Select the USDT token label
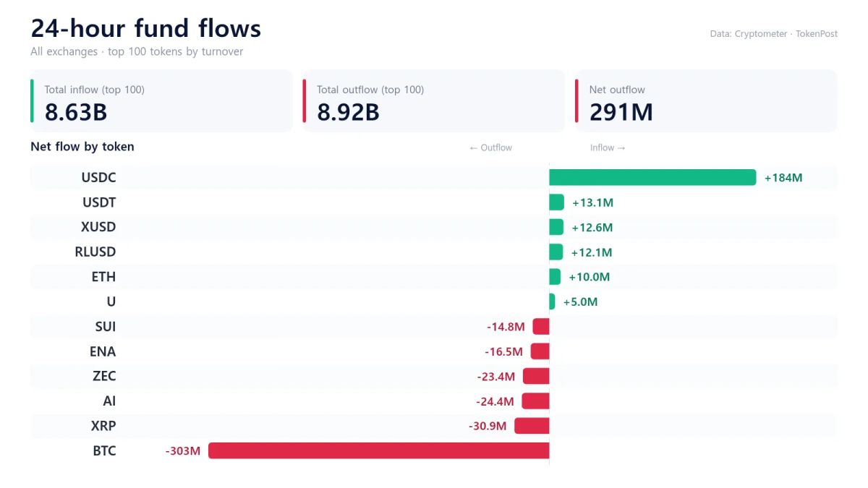868x488 pixels. [99, 202]
